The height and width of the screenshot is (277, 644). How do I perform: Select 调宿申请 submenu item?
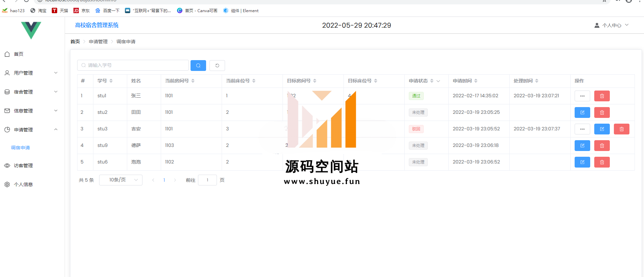point(20,148)
